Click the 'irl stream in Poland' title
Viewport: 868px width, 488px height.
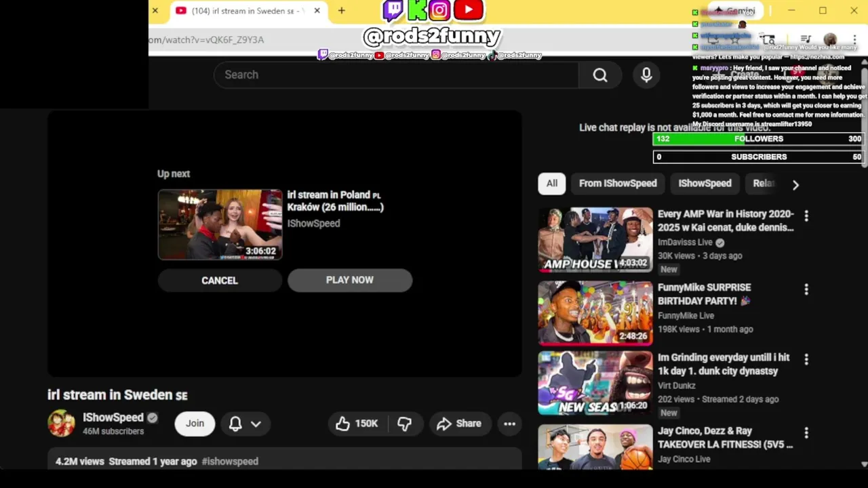(336, 201)
